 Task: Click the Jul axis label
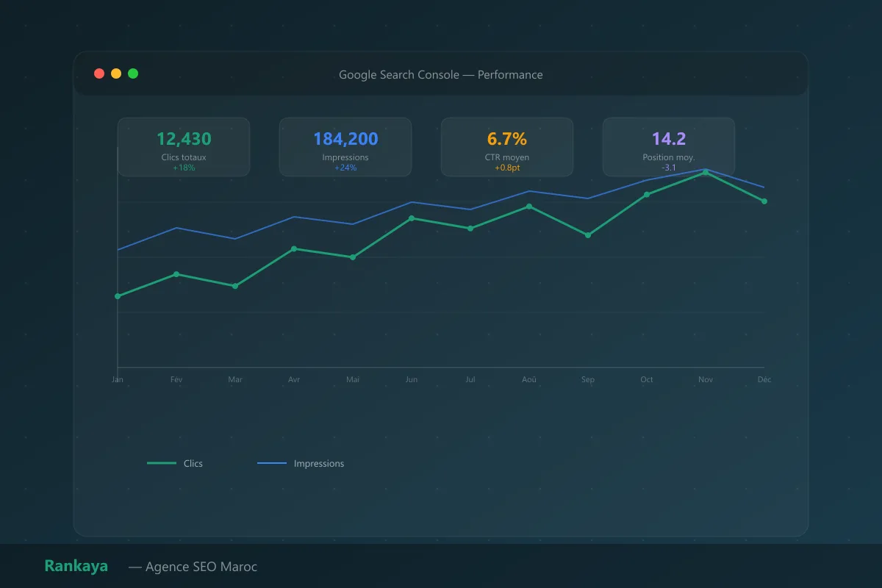pos(470,379)
